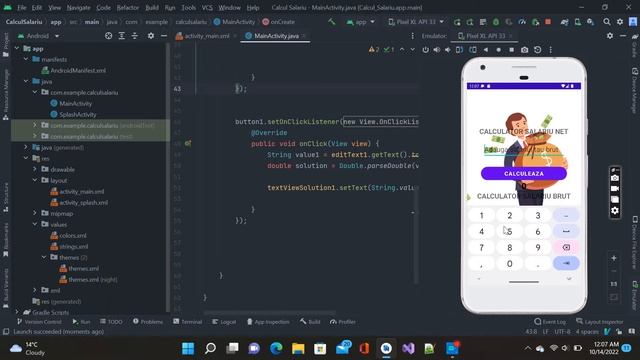Image resolution: width=640 pixels, height=360 pixels.
Task: Open the Refactor menu
Action: (127, 8)
